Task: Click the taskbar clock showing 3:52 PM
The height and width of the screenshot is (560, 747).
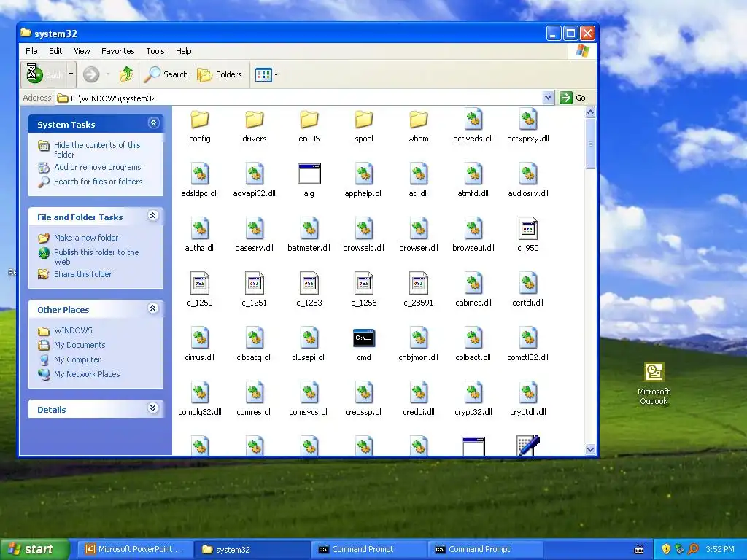Action: coord(720,550)
